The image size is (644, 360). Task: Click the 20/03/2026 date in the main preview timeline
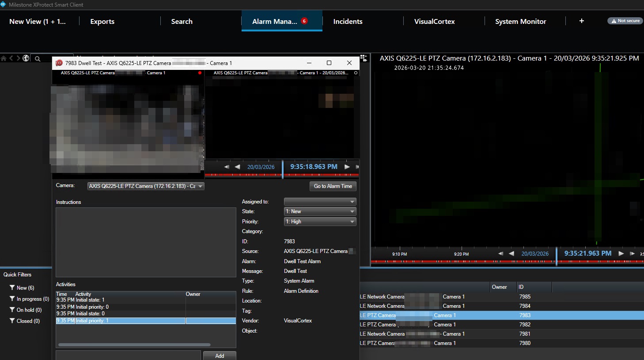pyautogui.click(x=535, y=253)
